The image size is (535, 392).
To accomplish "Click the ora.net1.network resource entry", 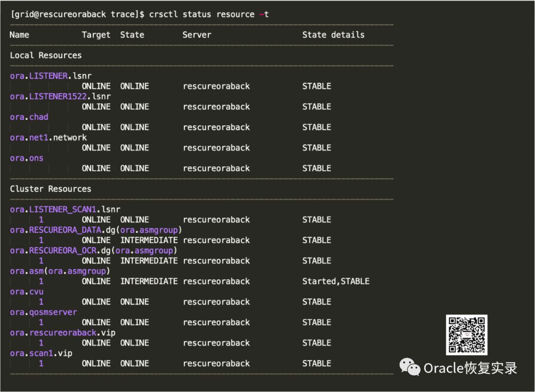I will pos(48,138).
